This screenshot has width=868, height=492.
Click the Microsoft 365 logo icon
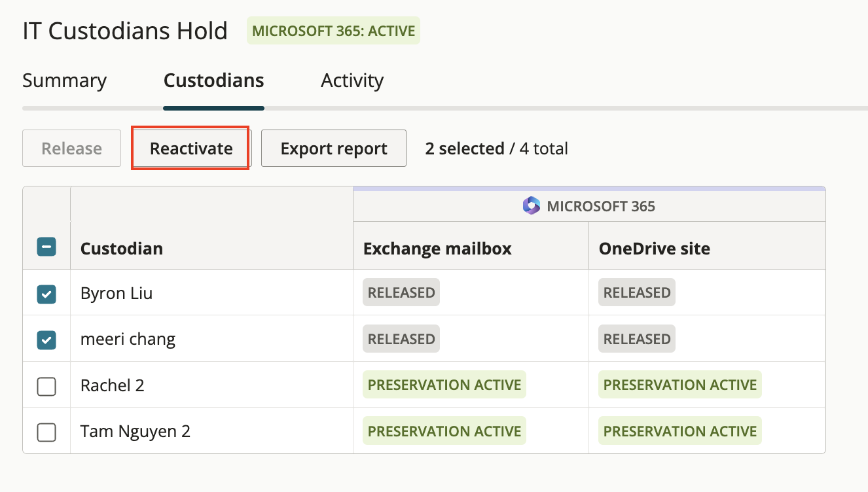532,206
